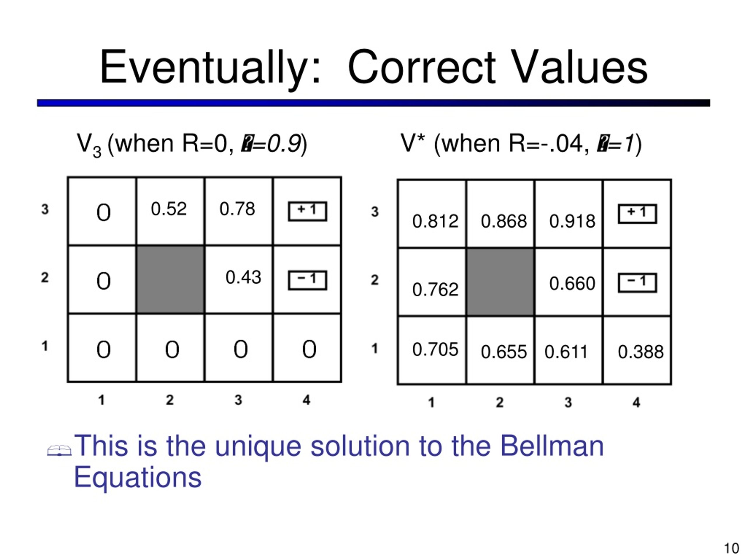Click the Eventually: Correct Values title
747x560 pixels.
click(x=373, y=67)
